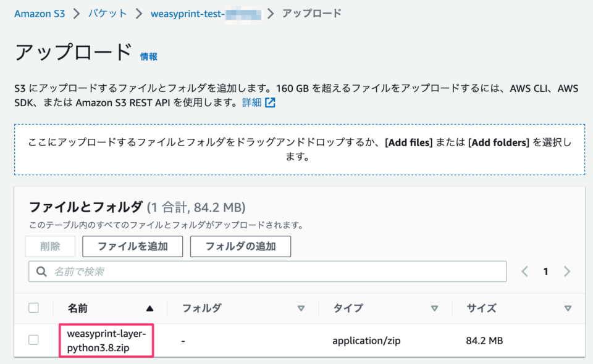This screenshot has height=364, width=593.
Task: Open the Amazon S3 breadcrumb link
Action: 40,14
